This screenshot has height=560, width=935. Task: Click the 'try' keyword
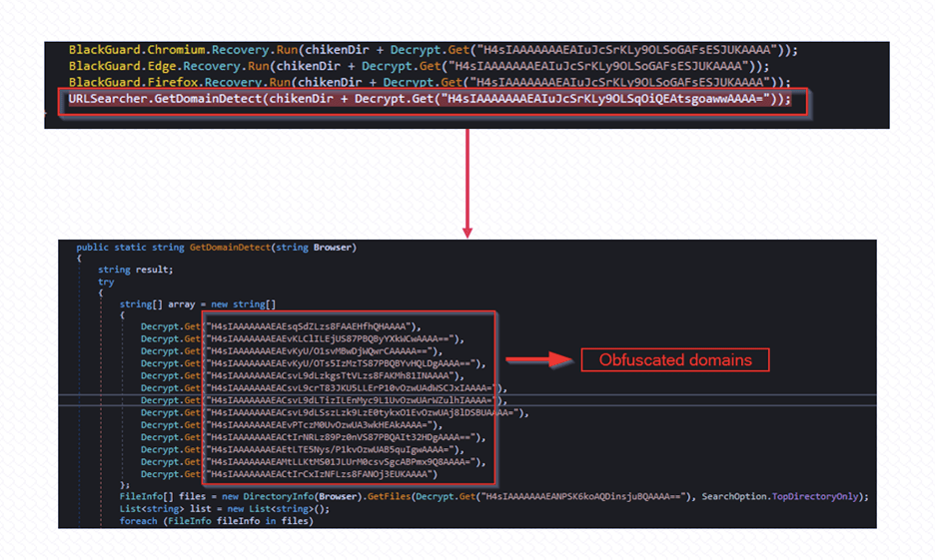tap(106, 281)
